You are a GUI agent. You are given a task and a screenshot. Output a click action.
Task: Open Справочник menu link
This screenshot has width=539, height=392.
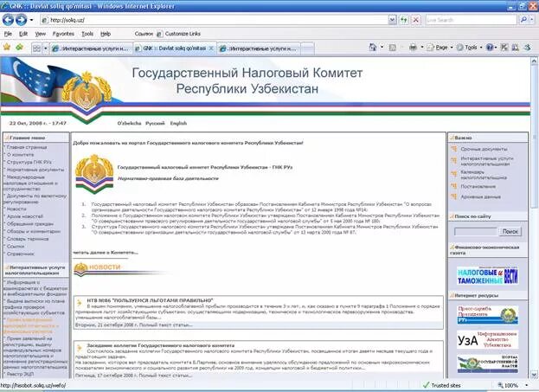(x=20, y=254)
